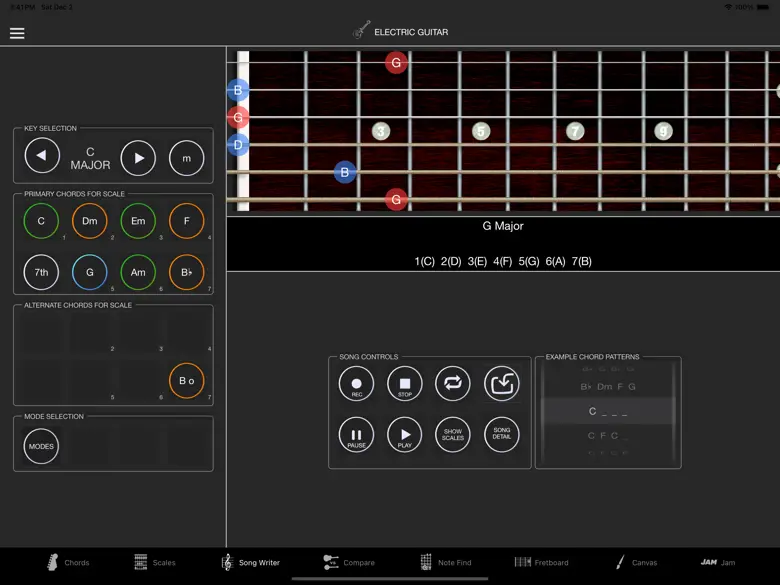780x585 pixels.
Task: Select the Bb Dm F G chord pattern
Action: [608, 387]
